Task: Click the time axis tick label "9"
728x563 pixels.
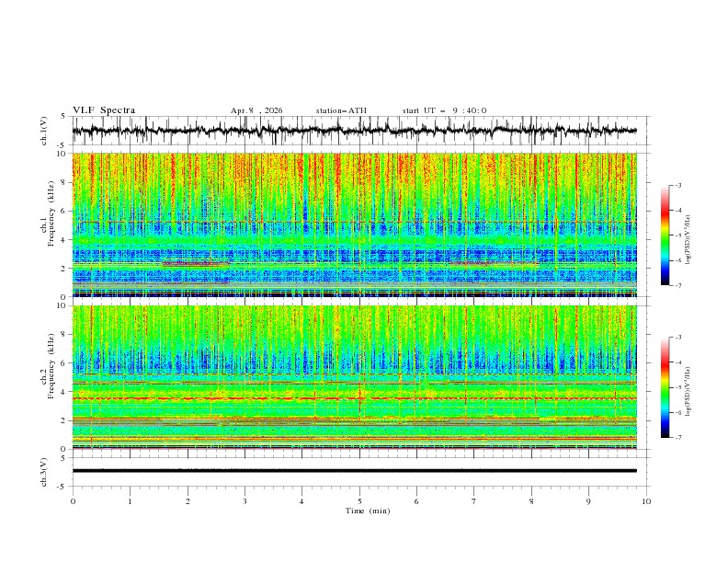Action: pyautogui.click(x=588, y=501)
